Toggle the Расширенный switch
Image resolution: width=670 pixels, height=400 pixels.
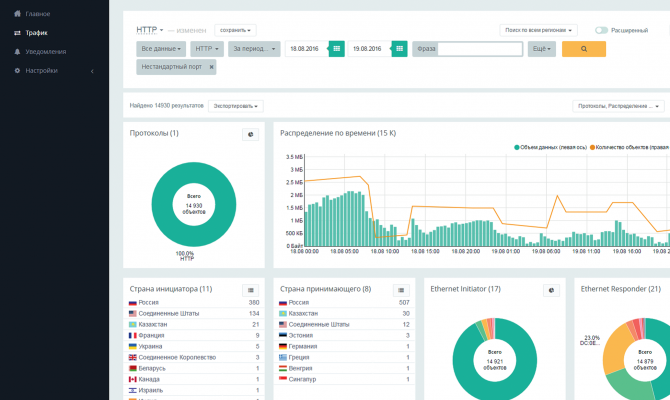(601, 30)
